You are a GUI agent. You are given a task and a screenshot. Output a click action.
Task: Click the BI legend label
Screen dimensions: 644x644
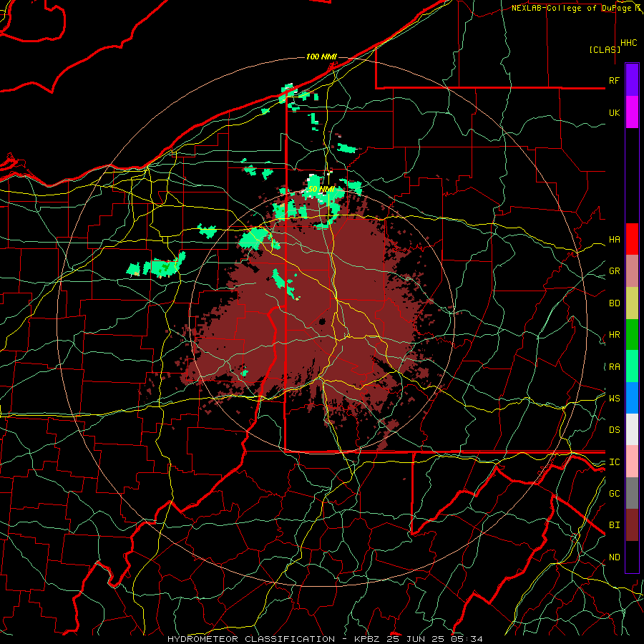tap(615, 525)
